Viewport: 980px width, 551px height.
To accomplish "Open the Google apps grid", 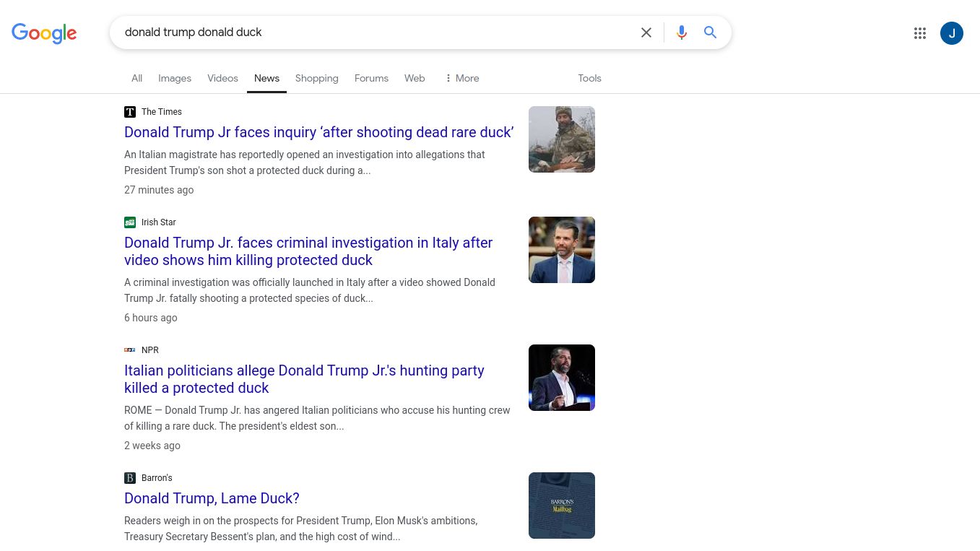I will click(x=919, y=33).
